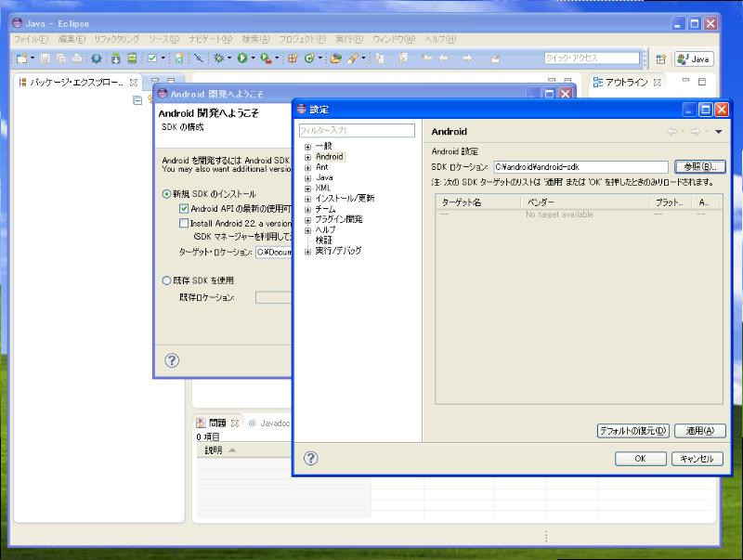
Task: Expand the Java tree node in settings
Action: [308, 178]
